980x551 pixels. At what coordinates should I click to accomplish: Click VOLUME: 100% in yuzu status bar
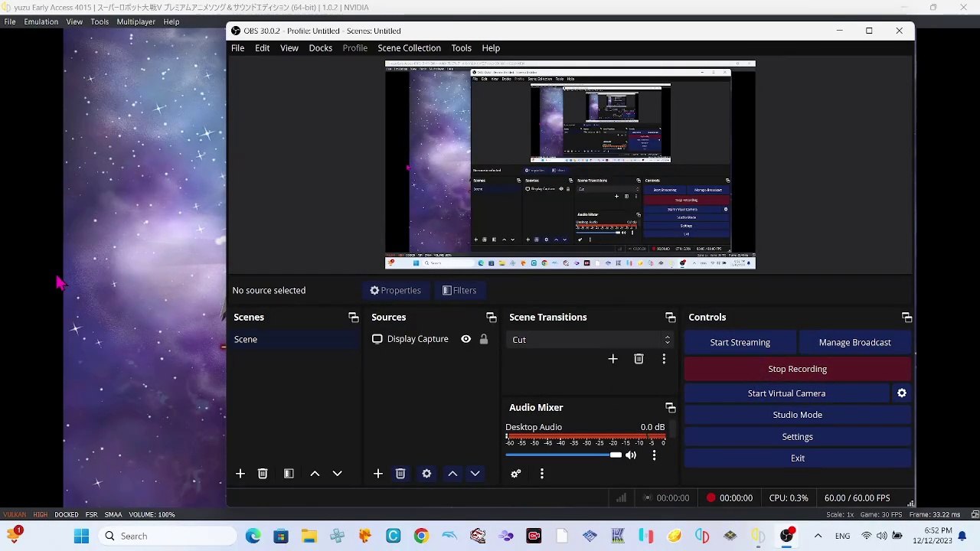click(152, 514)
